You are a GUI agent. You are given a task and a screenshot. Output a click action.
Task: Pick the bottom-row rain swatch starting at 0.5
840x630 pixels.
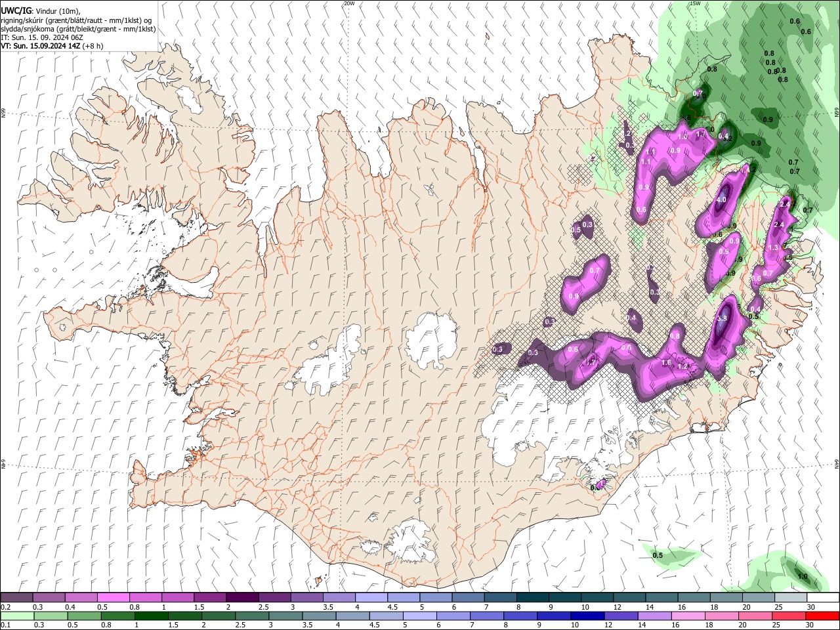tap(85, 616)
